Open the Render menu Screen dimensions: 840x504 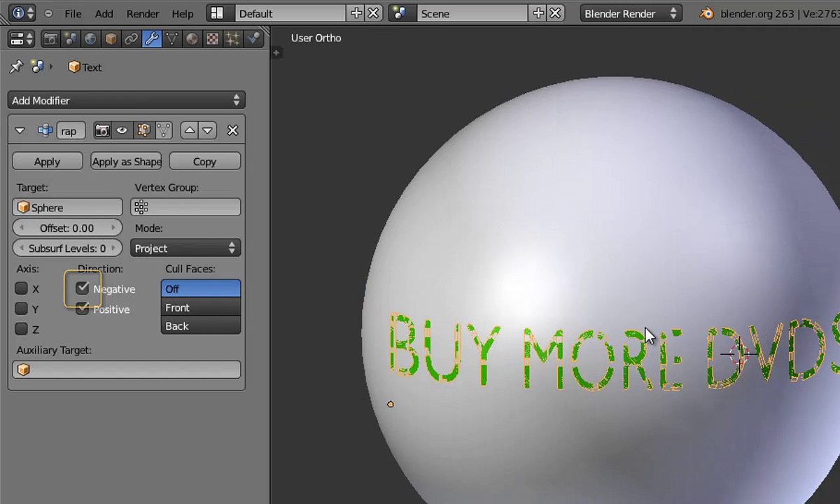[x=142, y=13]
